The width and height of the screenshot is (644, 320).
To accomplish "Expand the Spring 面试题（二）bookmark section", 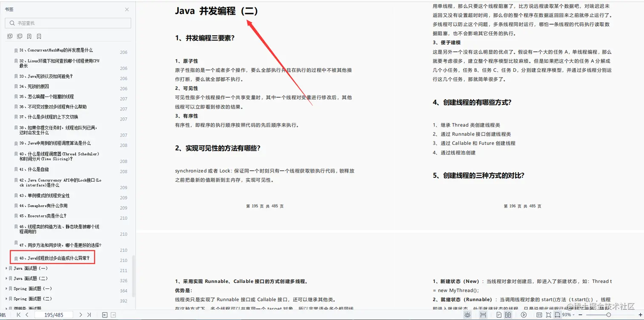I will 7,299.
